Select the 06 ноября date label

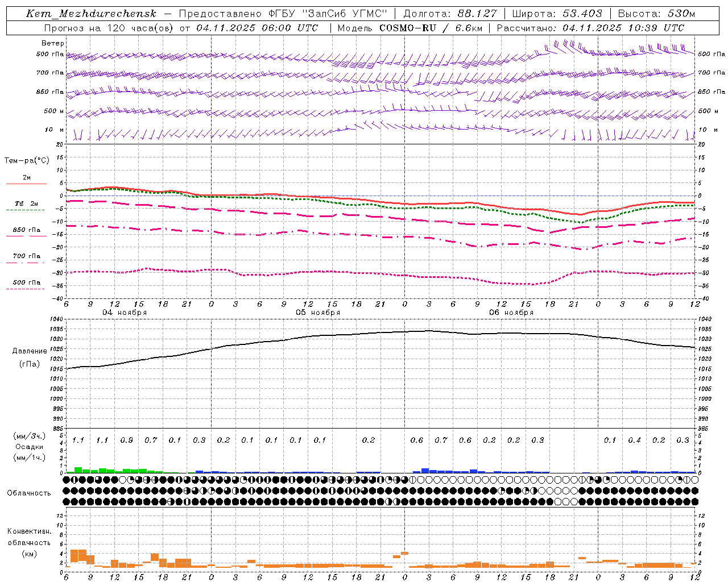click(x=511, y=313)
